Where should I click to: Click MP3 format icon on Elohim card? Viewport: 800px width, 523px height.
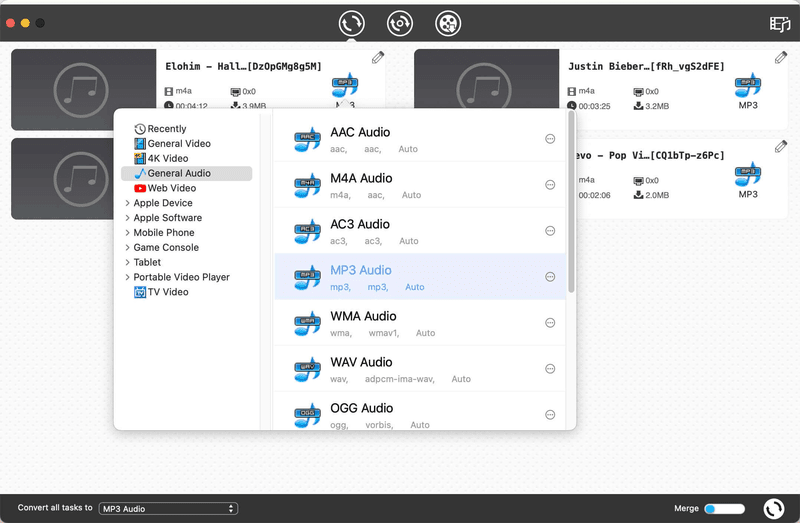(x=345, y=85)
